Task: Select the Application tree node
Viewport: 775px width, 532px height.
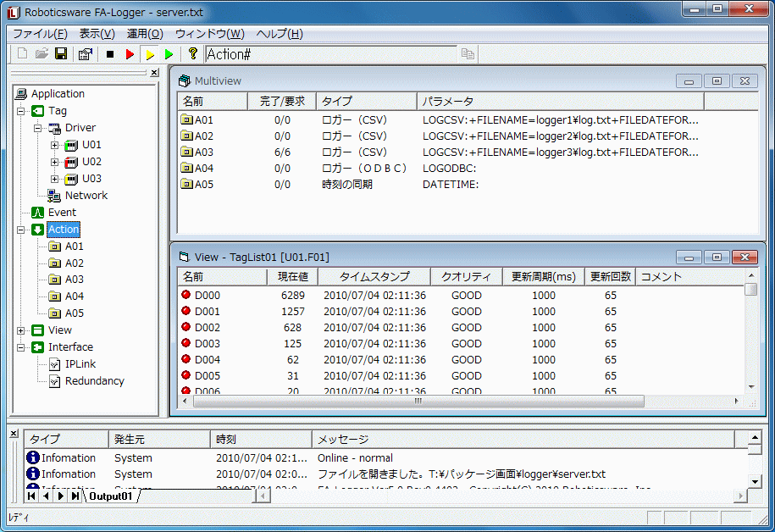Action: click(58, 93)
